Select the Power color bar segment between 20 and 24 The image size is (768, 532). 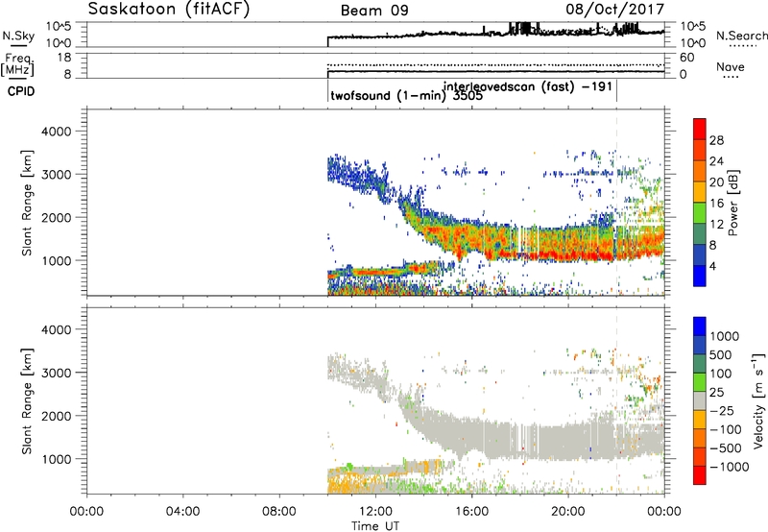[x=700, y=171]
